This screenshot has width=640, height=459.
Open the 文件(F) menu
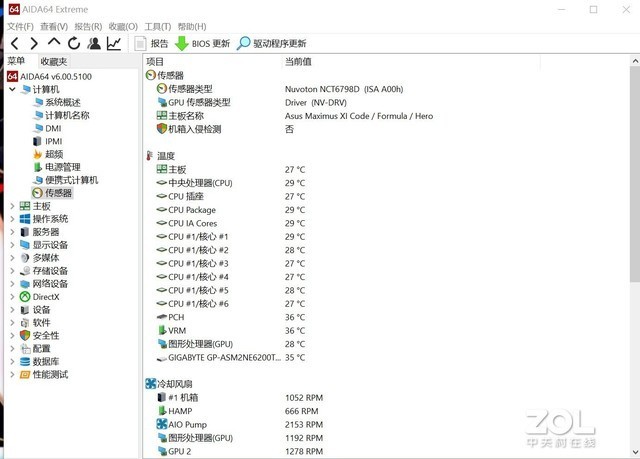point(20,27)
